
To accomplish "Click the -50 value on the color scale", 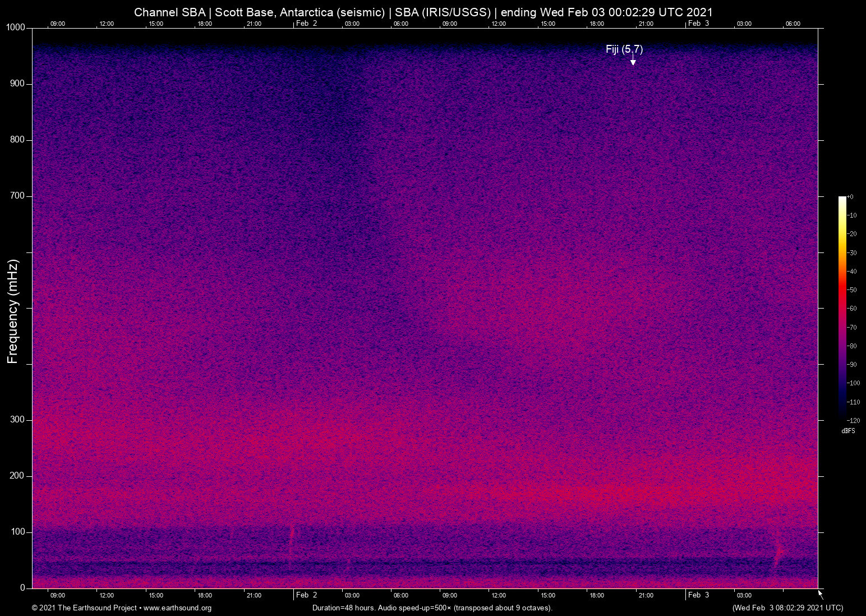I will pyautogui.click(x=852, y=290).
